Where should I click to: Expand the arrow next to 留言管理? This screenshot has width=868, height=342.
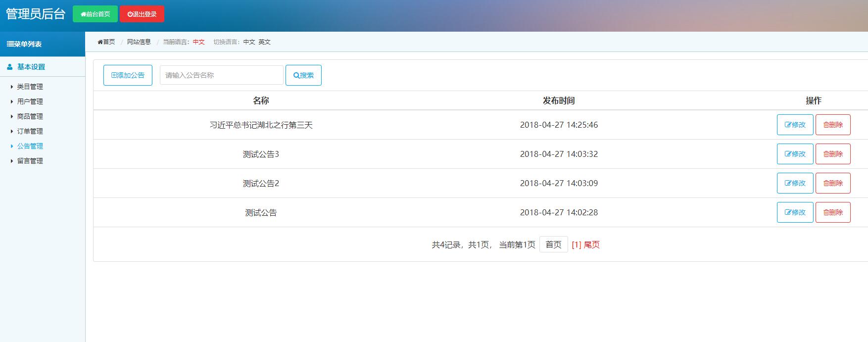12,161
